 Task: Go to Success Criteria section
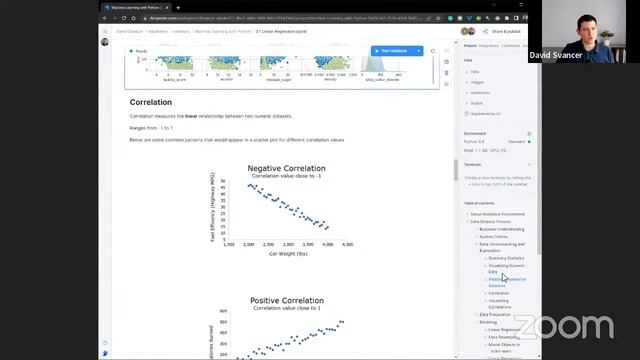click(493, 237)
